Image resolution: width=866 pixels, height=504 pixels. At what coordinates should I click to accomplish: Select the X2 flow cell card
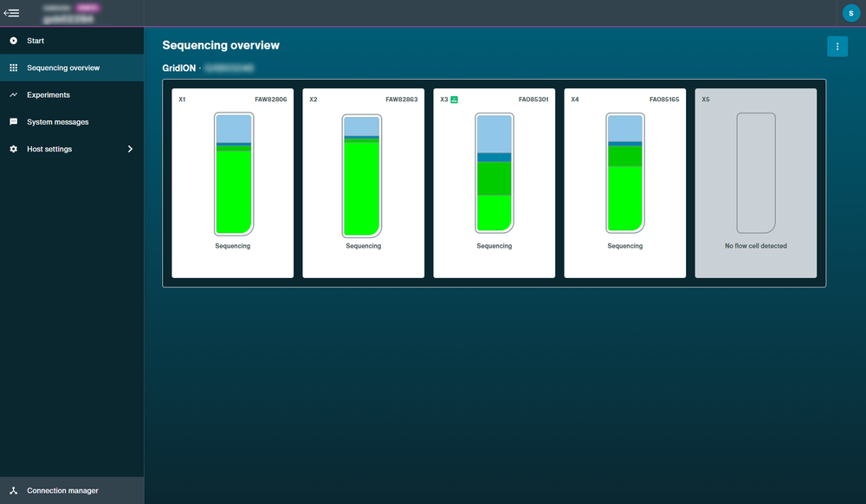click(364, 183)
